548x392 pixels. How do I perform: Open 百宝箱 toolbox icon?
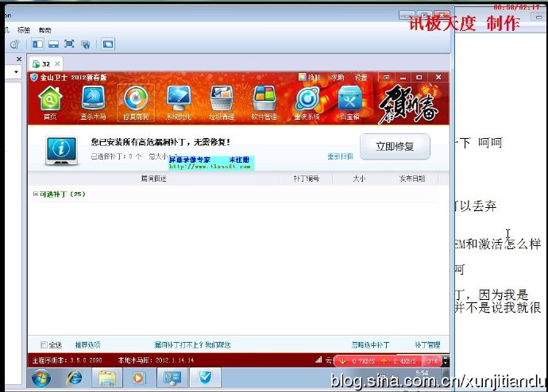click(x=349, y=102)
